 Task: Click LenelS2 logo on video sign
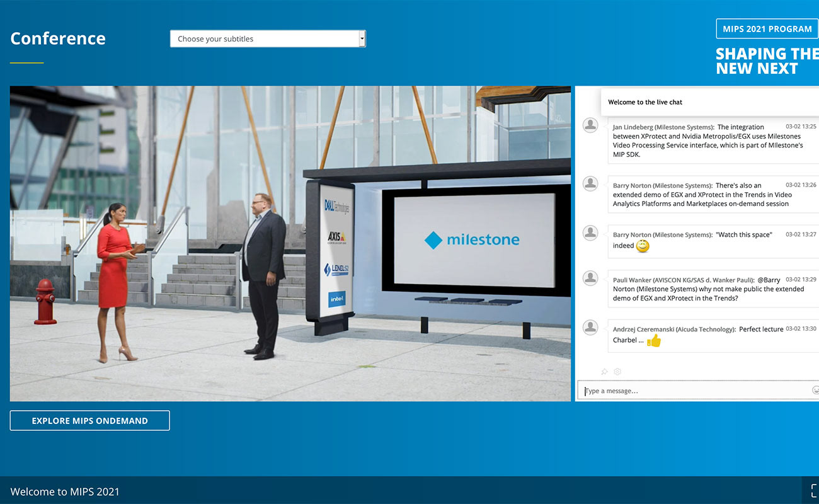[336, 269]
